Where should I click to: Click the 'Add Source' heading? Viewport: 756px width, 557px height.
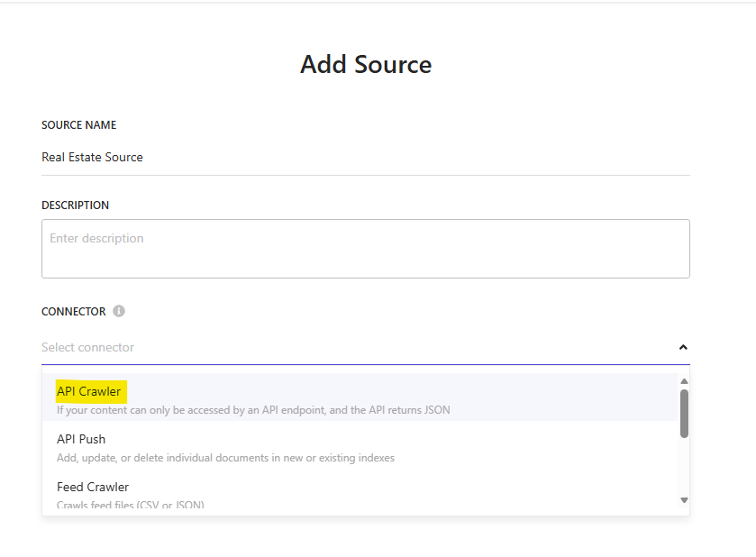tap(366, 64)
